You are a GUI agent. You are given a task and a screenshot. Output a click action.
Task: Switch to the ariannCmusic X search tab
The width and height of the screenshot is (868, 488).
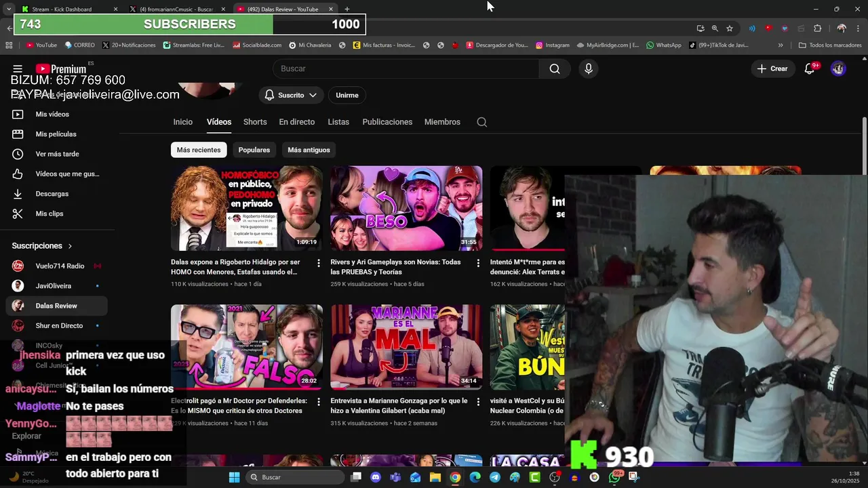click(x=176, y=9)
